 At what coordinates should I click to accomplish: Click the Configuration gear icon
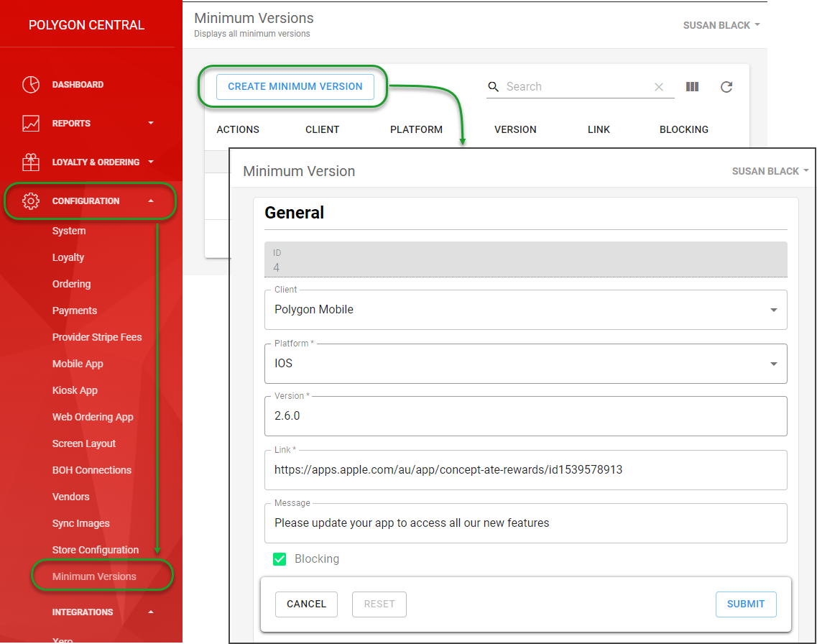click(x=31, y=201)
